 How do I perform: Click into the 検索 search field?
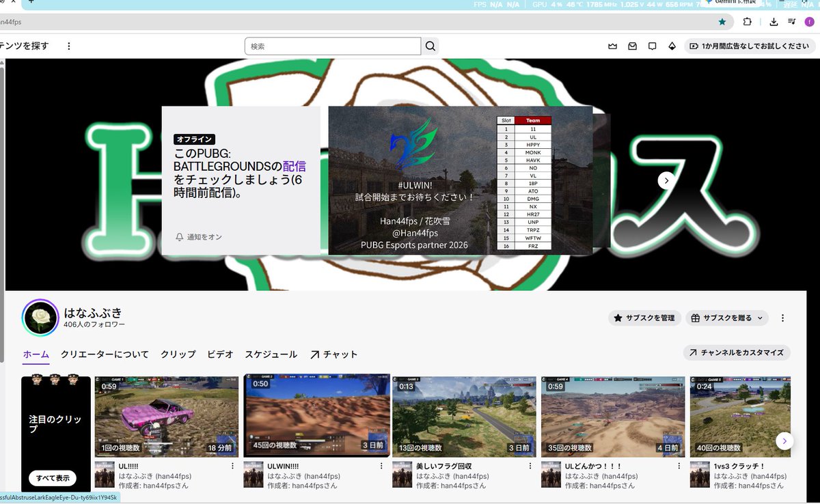coord(333,46)
